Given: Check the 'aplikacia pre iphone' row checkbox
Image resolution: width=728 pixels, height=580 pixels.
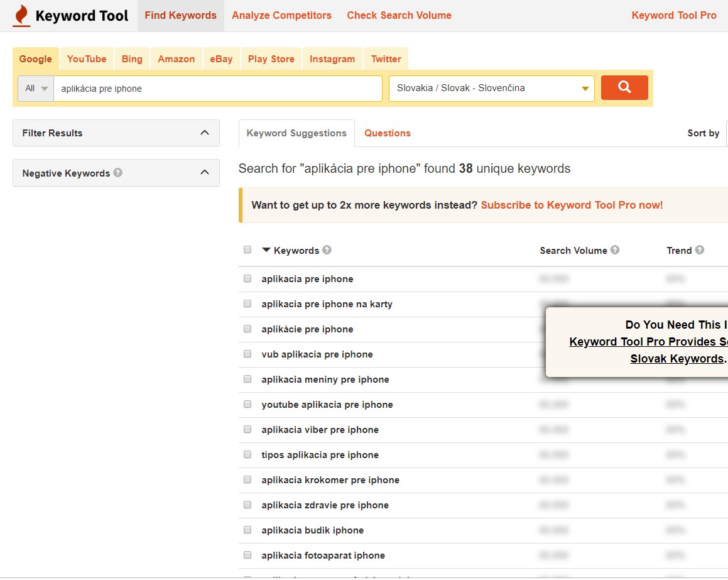Looking at the screenshot, I should tap(247, 278).
